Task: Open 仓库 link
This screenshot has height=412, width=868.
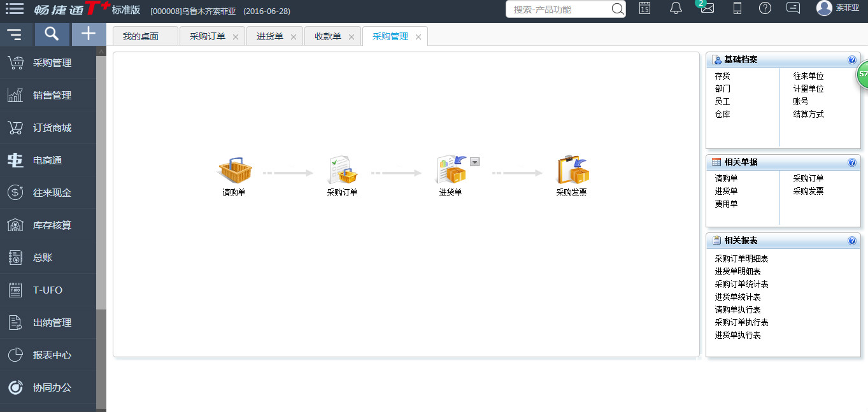Action: [722, 114]
